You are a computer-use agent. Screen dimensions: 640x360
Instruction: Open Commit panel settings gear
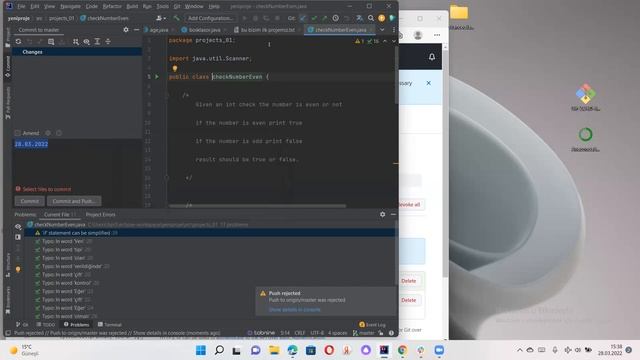[x=126, y=30]
